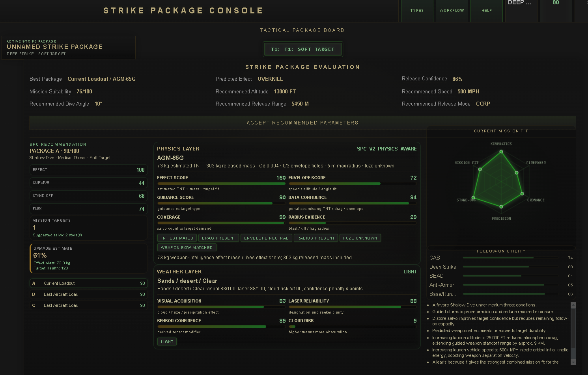This screenshot has height=375, width=588.
Task: Click the Recommended Release Mode CCRP value
Action: pyautogui.click(x=483, y=104)
